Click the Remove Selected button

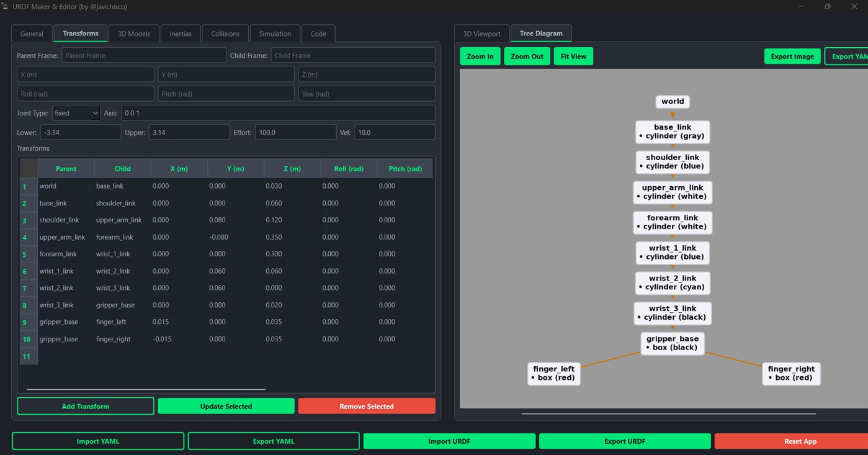point(367,406)
